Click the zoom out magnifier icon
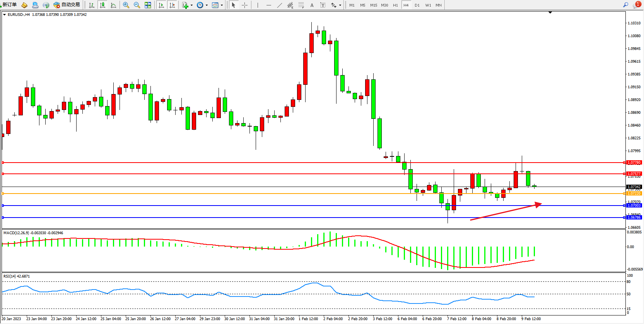 coord(137,5)
